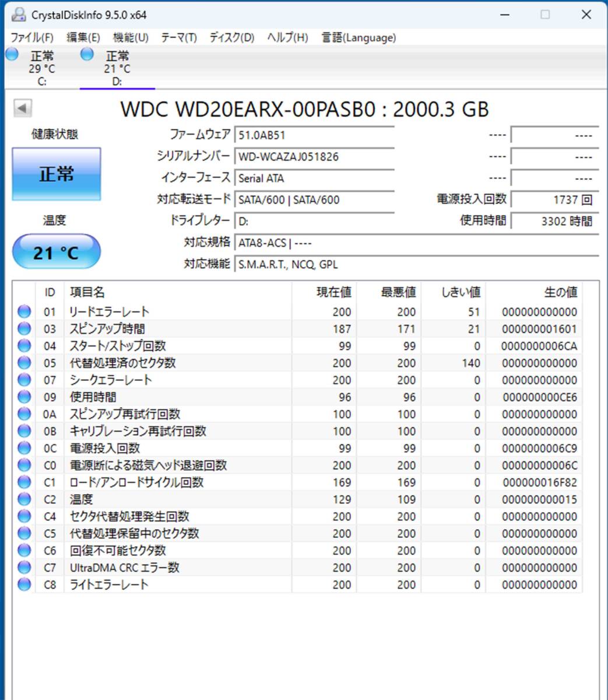Click the 健康状態 label
The height and width of the screenshot is (700, 608).
tap(55, 134)
